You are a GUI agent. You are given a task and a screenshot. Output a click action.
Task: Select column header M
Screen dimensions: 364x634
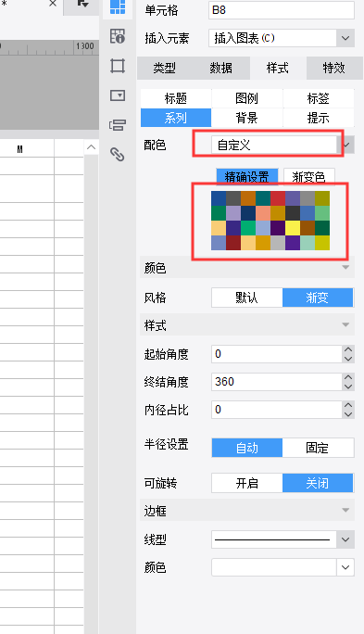[19, 149]
